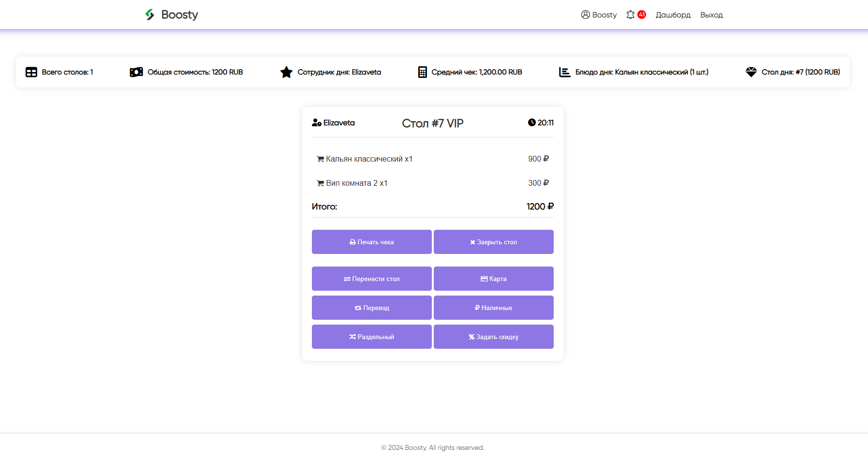The width and height of the screenshot is (868, 461).
Task: Click the bar chart icon near Блюдо дня
Action: coord(564,72)
